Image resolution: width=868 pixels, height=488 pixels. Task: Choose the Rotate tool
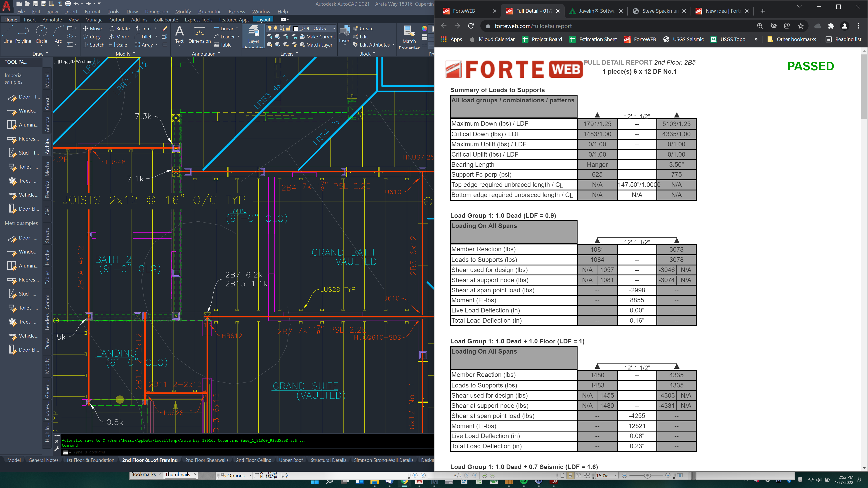[x=119, y=29]
